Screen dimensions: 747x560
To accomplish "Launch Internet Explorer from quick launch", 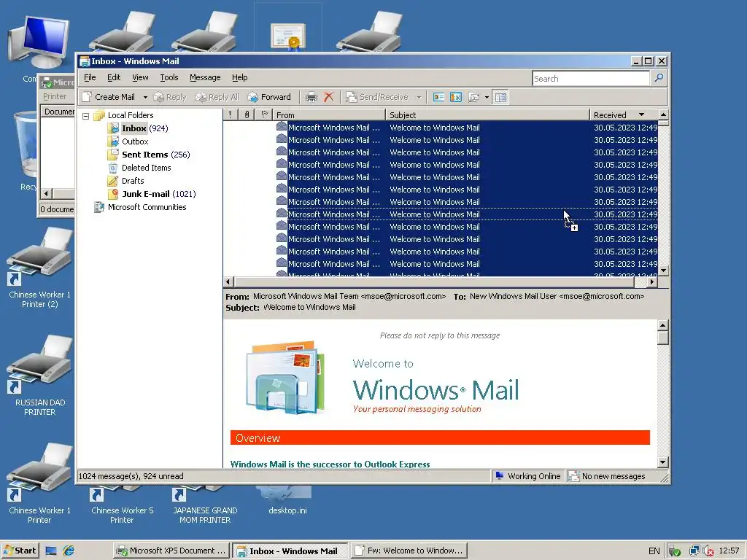I will (69, 551).
